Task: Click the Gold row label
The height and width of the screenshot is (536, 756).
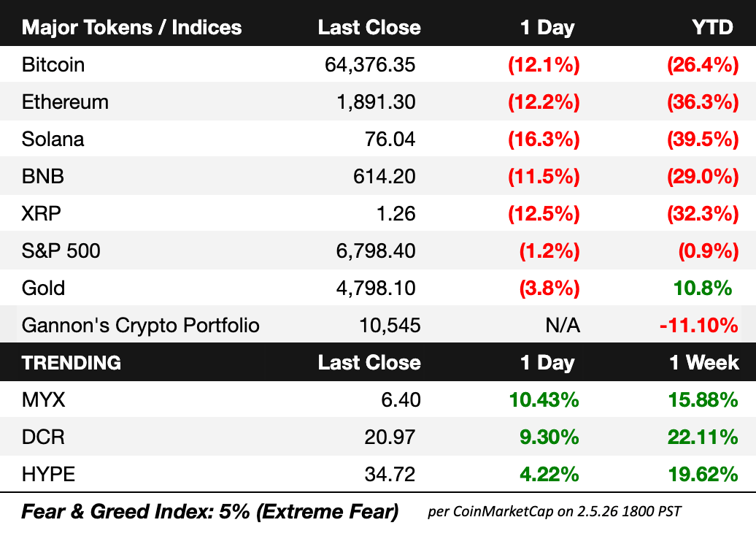Action: [44, 288]
